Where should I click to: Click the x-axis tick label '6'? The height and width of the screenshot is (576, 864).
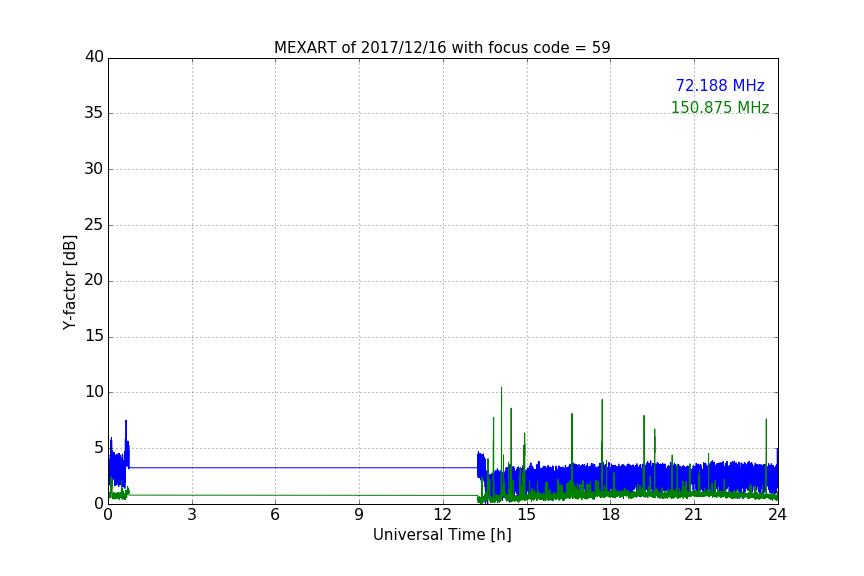[275, 515]
